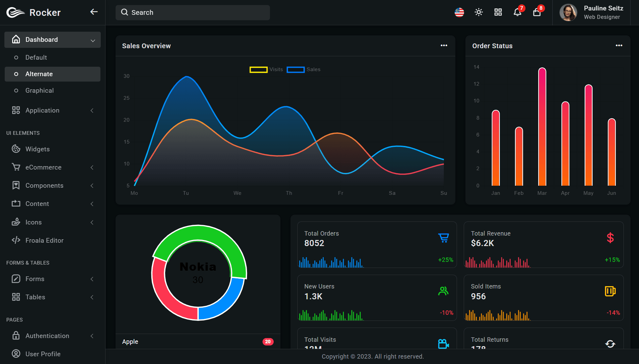
Task: Select the Widgets icon in the sidebar
Action: [16, 149]
